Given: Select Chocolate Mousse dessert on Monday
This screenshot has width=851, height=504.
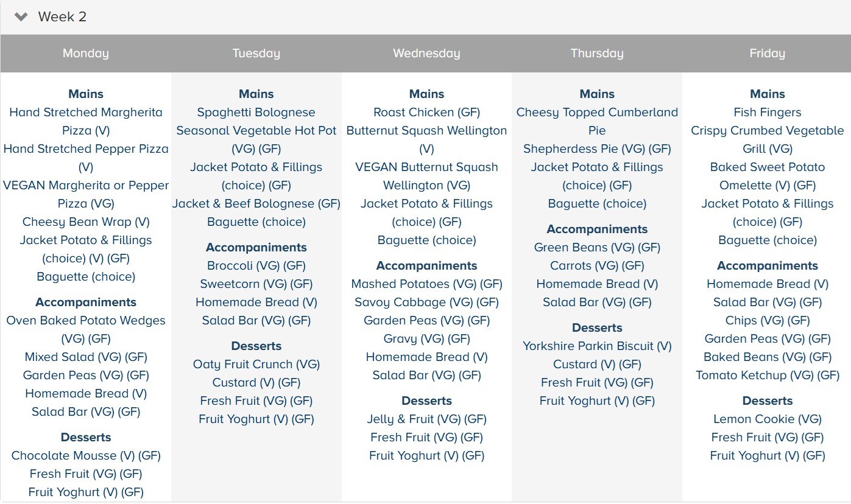Looking at the screenshot, I should pyautogui.click(x=86, y=456).
